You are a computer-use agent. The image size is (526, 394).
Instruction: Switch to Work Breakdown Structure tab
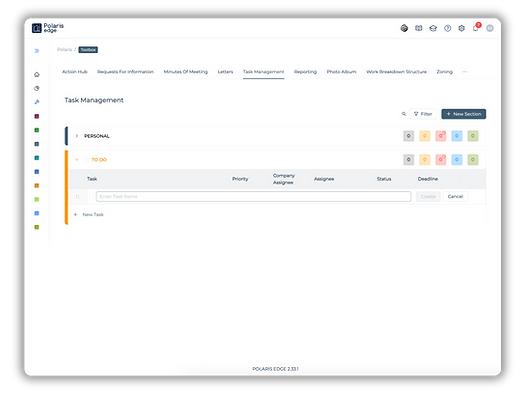click(x=397, y=72)
